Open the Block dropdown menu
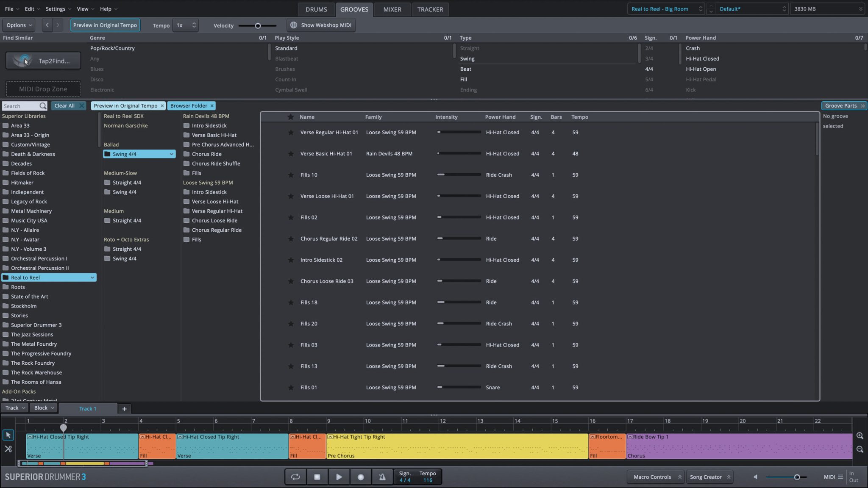 coord(45,408)
